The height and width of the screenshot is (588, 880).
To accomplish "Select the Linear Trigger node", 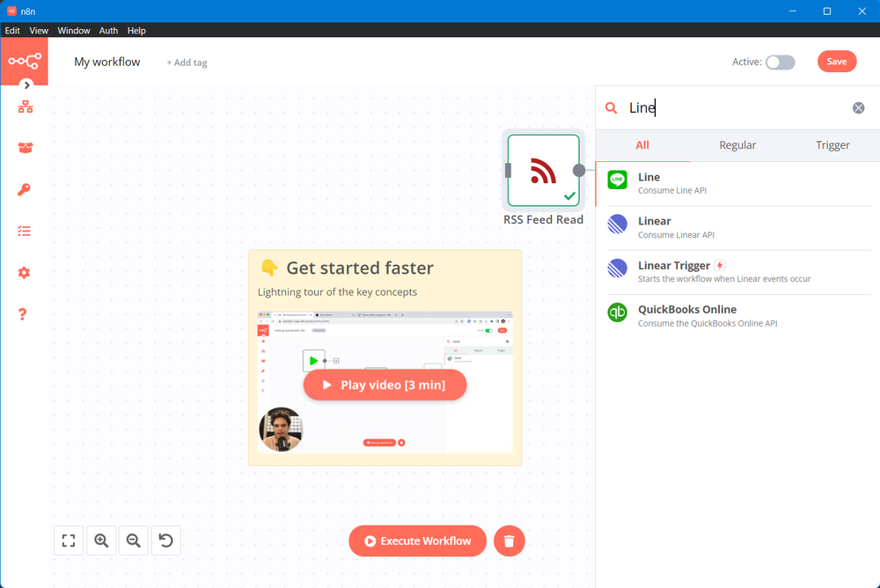I will tap(673, 266).
